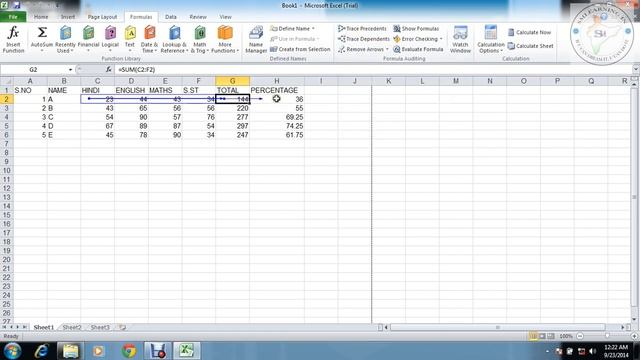Switch to Normal view in status bar
This screenshot has width=640, height=360.
coord(533,336)
